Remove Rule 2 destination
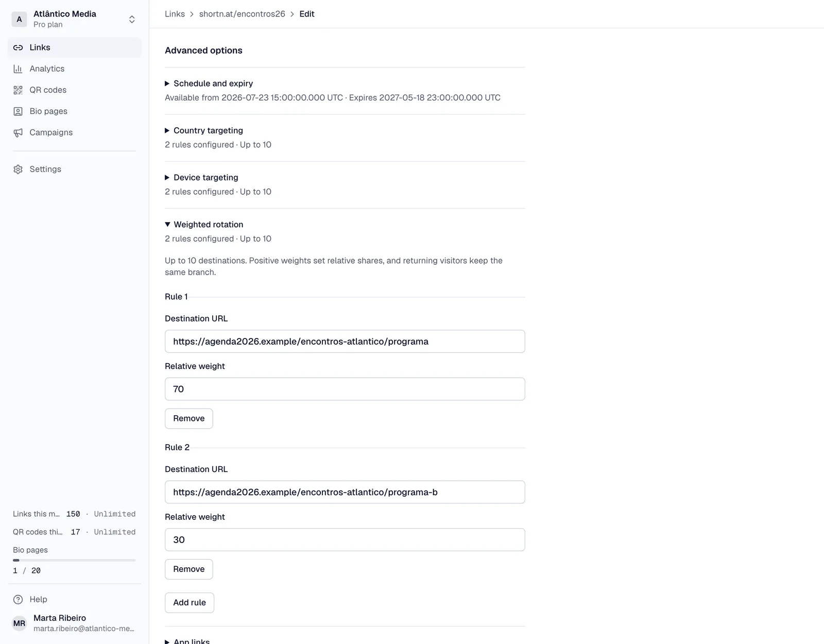This screenshot has width=824, height=644. click(x=189, y=569)
